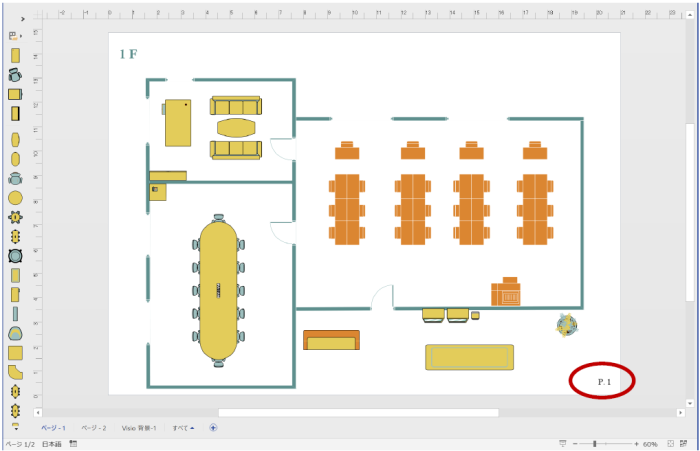Select the orange copier machine shape
This screenshot has height=451, width=700.
coord(506,292)
